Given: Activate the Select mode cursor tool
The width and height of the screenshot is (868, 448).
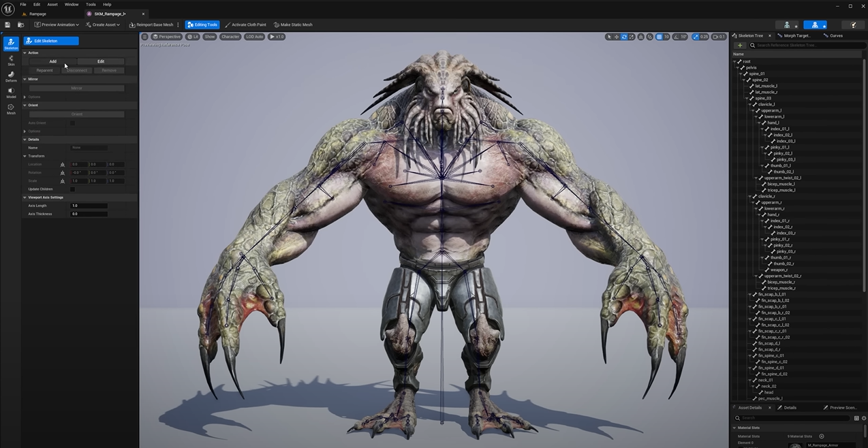Looking at the screenshot, I should 609,37.
